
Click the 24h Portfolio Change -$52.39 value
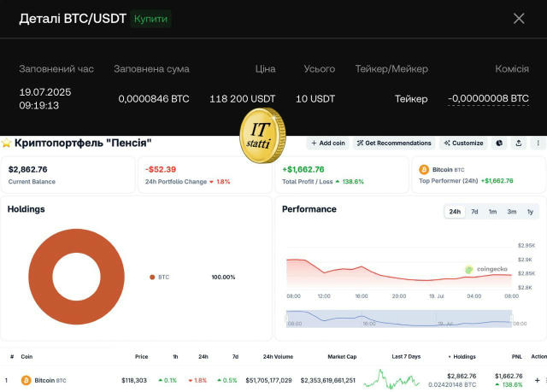click(x=161, y=169)
